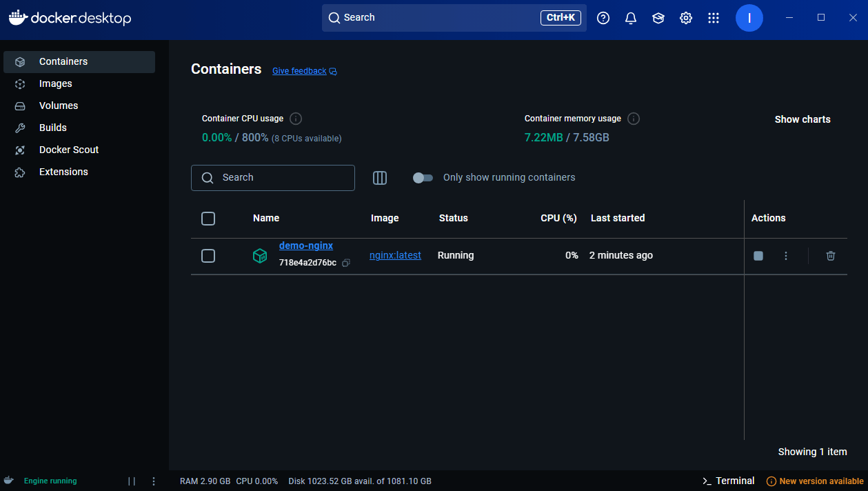Copy container ID 718e4a2d76bc
868x491 pixels.
tap(346, 263)
